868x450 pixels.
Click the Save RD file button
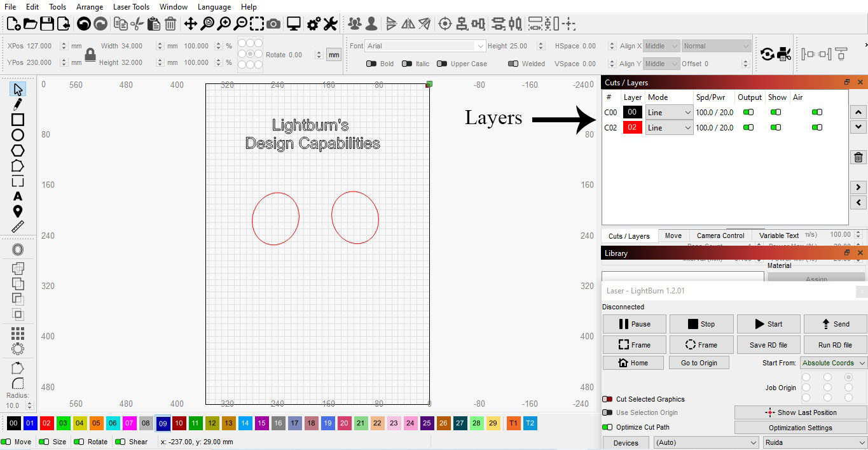tap(768, 344)
